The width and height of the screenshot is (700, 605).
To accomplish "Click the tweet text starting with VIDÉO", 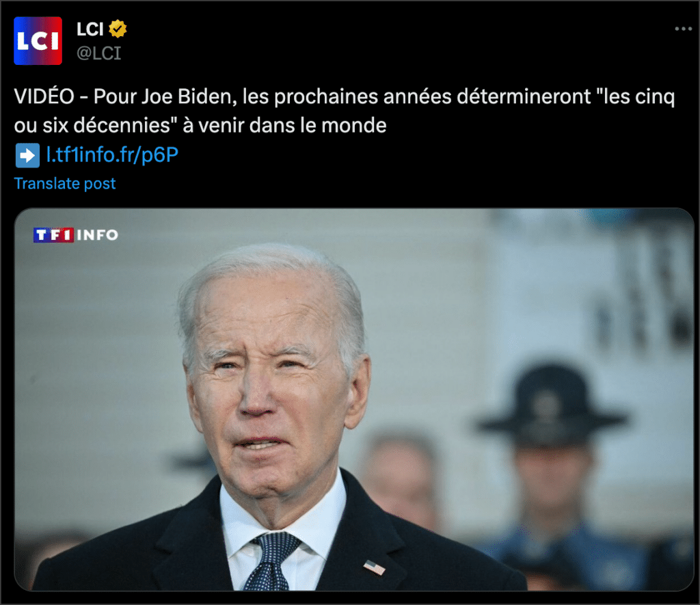I will pyautogui.click(x=345, y=111).
